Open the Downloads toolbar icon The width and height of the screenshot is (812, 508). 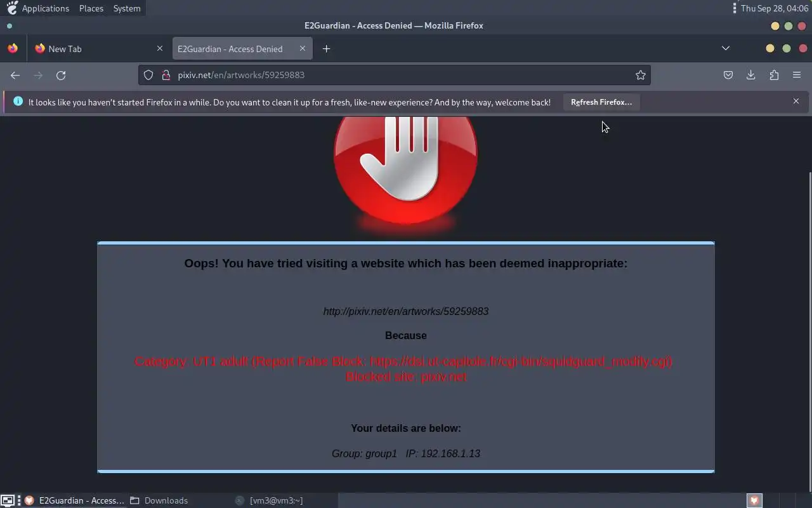click(751, 75)
